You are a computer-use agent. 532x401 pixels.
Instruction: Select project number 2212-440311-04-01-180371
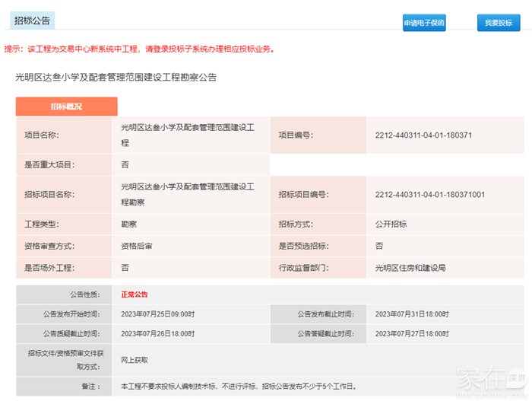[423, 135]
